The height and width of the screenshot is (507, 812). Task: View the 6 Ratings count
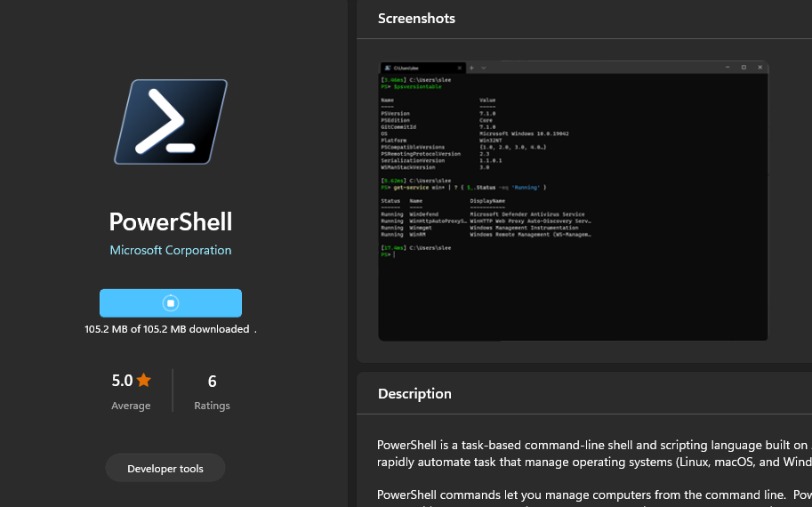212,392
